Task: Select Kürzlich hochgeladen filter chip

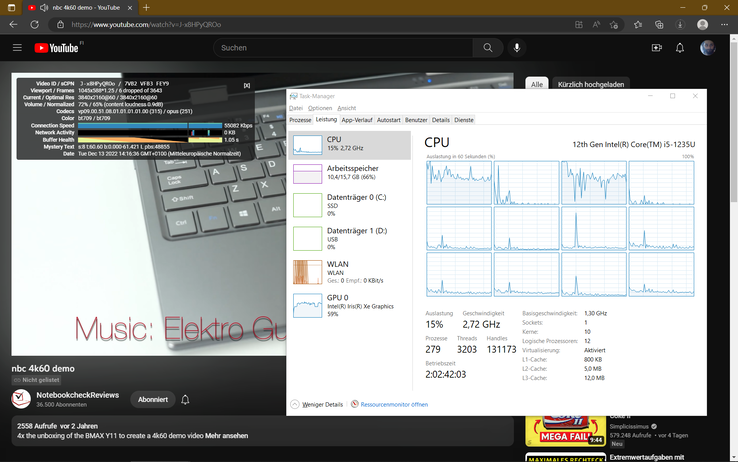Action: [x=591, y=84]
